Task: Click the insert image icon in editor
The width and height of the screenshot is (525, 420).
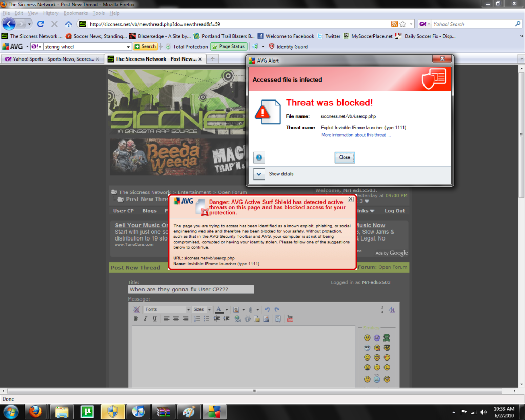Action: tap(266, 318)
